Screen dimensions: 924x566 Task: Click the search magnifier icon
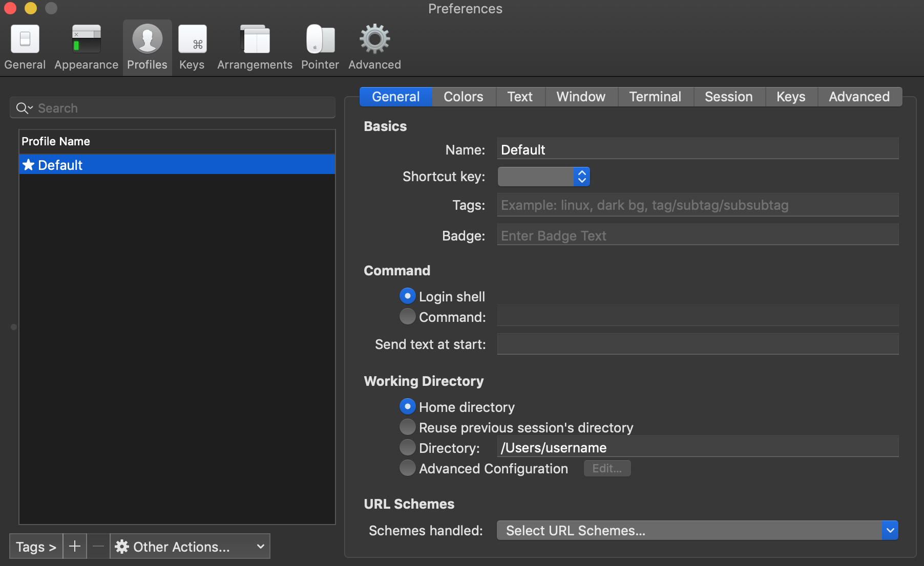tap(24, 108)
